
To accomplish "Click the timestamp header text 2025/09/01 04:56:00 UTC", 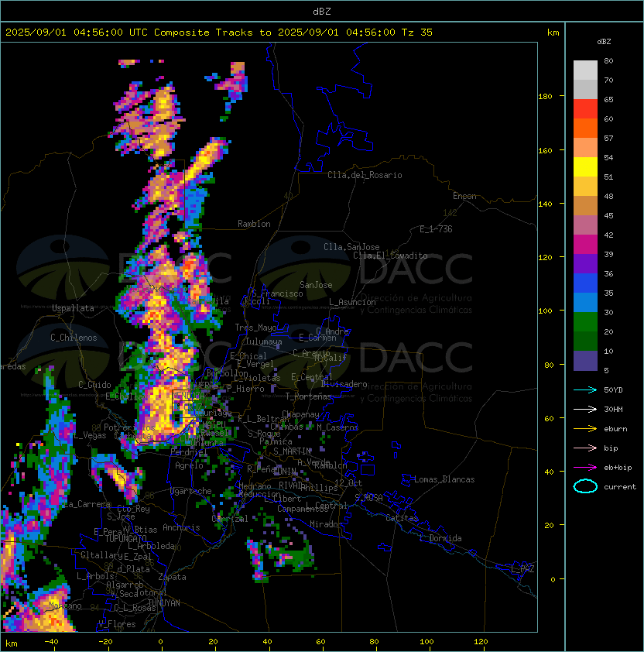I will [x=77, y=33].
